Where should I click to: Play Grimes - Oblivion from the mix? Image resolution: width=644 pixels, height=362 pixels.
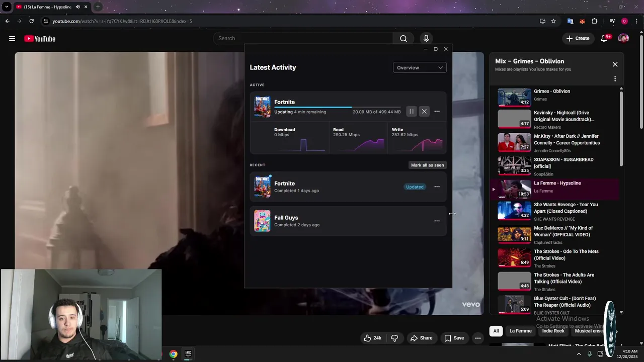click(x=556, y=97)
